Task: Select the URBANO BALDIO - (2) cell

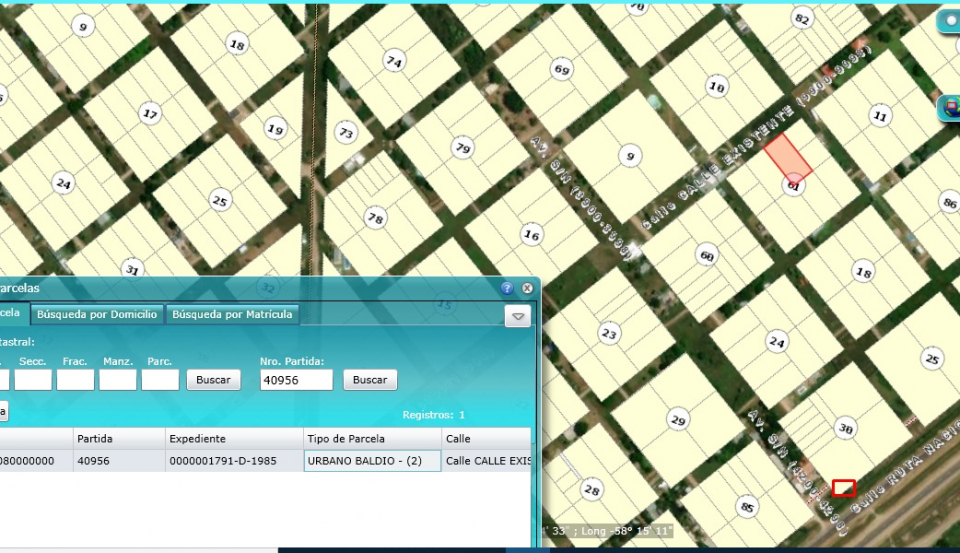Action: tap(372, 461)
